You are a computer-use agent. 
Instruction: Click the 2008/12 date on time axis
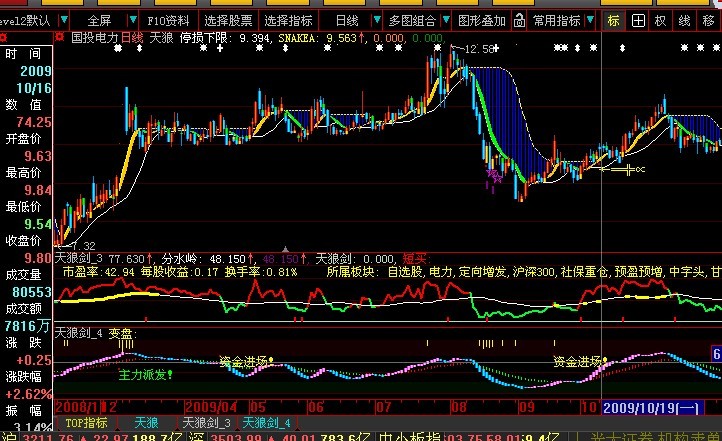[86, 407]
